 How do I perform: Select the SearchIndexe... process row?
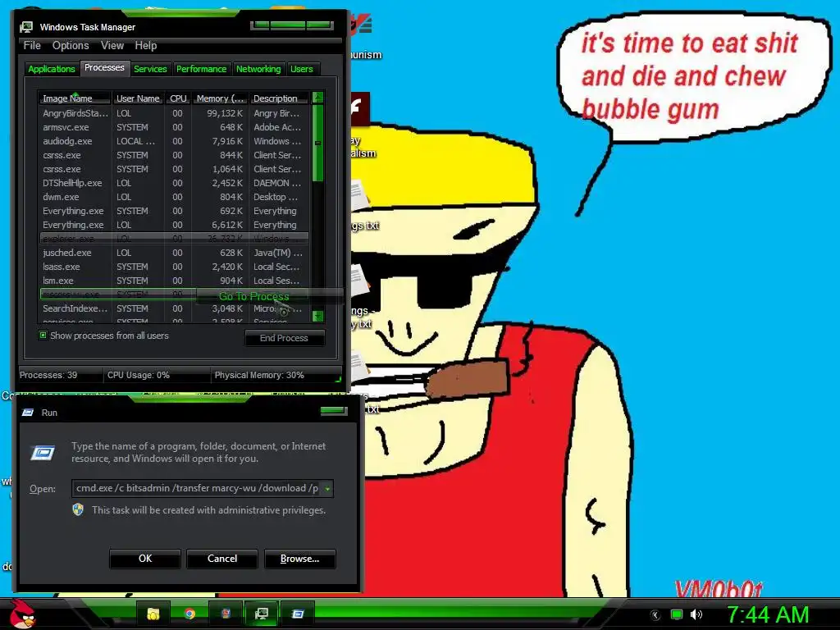click(174, 308)
